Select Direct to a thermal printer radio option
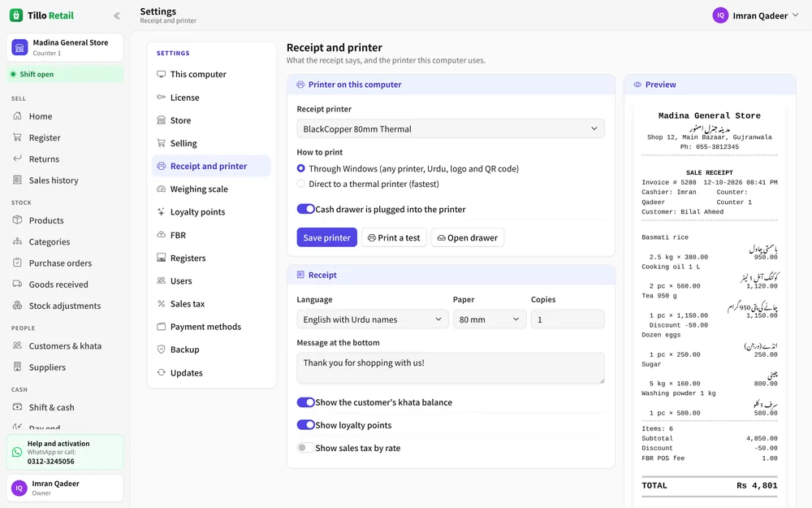 (x=301, y=184)
